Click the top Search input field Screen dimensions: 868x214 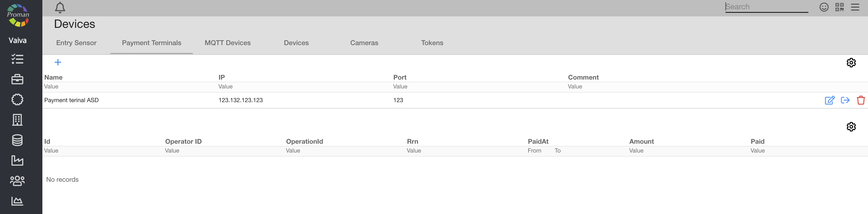[766, 7]
